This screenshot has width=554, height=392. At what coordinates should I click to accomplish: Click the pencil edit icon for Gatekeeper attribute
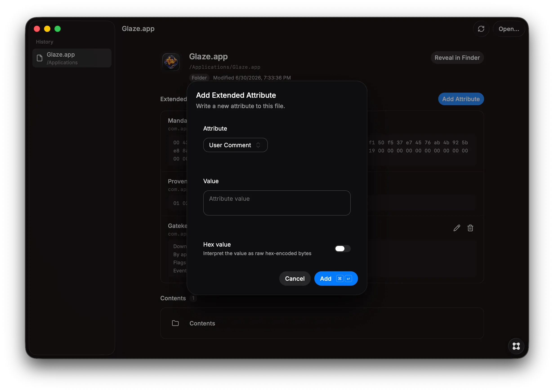(x=456, y=228)
